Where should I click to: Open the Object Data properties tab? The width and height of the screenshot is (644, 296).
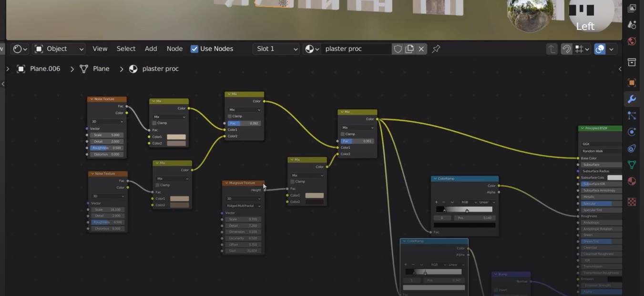tap(632, 165)
